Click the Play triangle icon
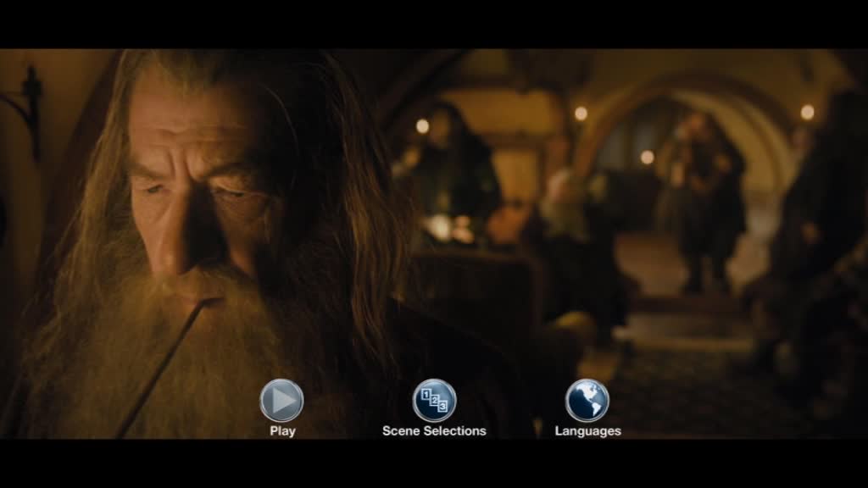 pos(281,401)
